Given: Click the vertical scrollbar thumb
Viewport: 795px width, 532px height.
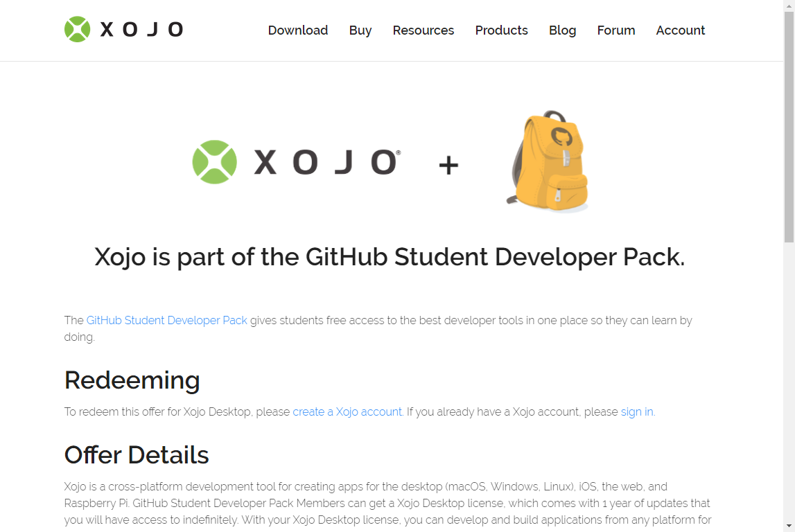Looking at the screenshot, I should coord(789,127).
